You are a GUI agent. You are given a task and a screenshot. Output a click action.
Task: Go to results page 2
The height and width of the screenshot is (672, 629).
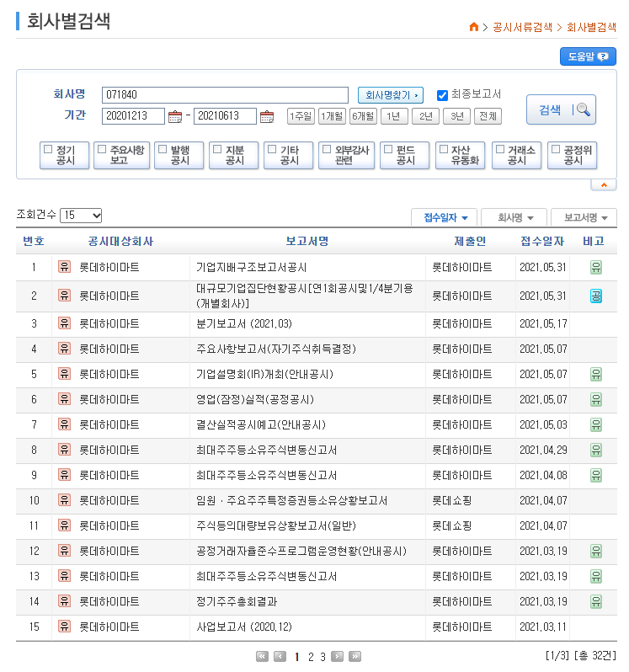point(311,657)
